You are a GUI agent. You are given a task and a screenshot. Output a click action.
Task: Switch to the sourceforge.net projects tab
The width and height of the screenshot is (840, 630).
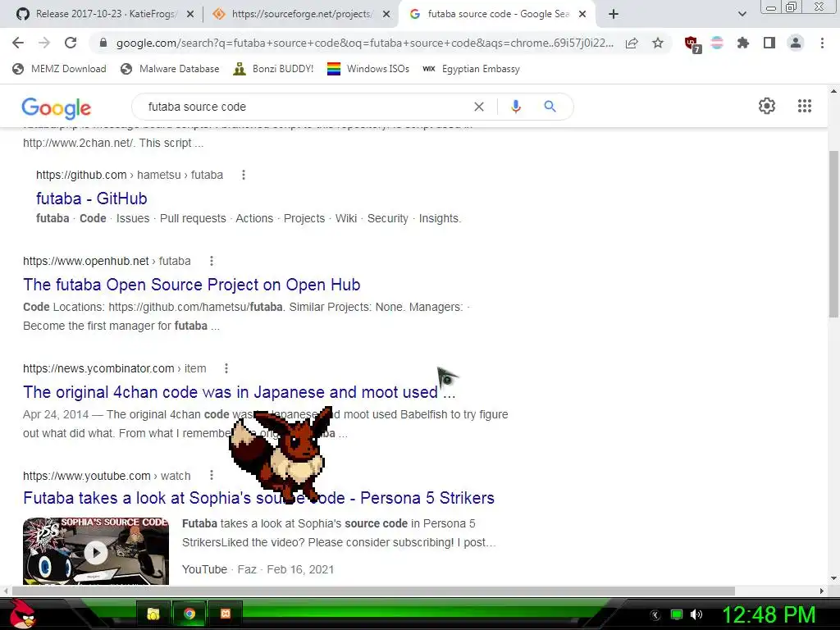tap(294, 14)
